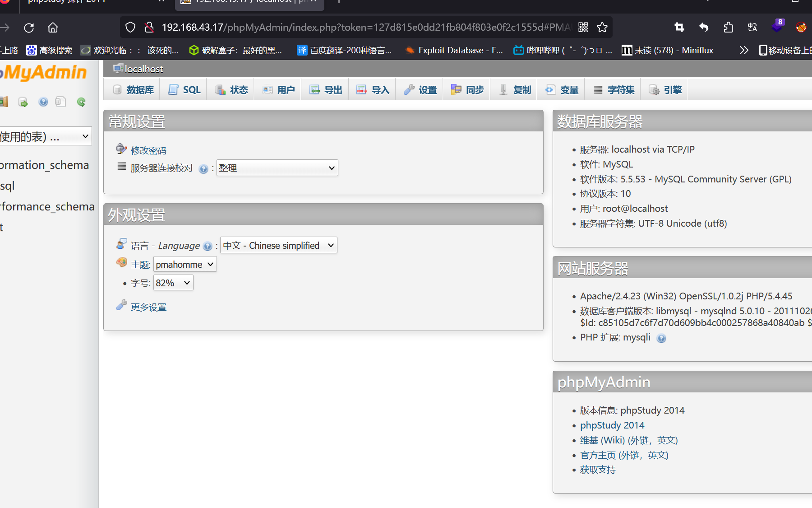The image size is (812, 508).
Task: Select the performance_schema database in sidebar
Action: coord(47,206)
